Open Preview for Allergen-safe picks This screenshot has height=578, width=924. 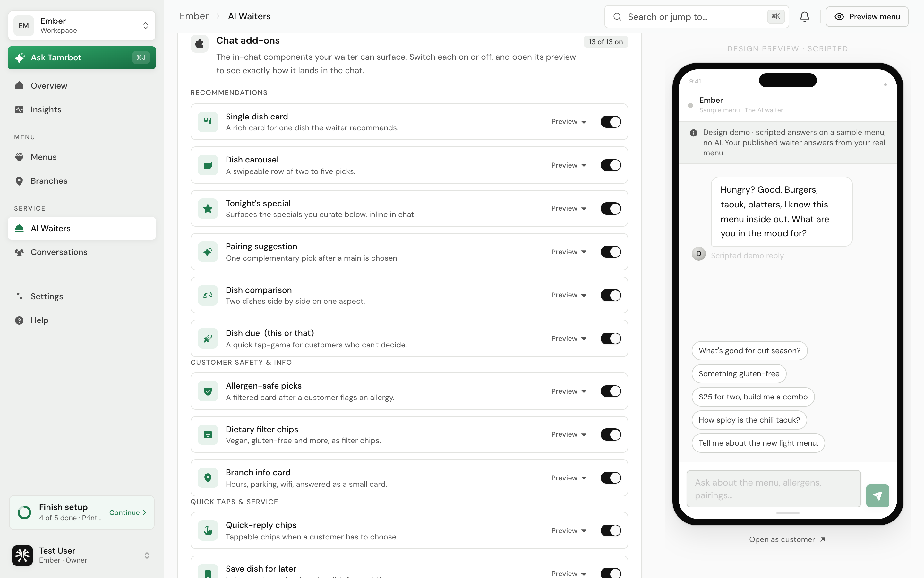pyautogui.click(x=569, y=391)
